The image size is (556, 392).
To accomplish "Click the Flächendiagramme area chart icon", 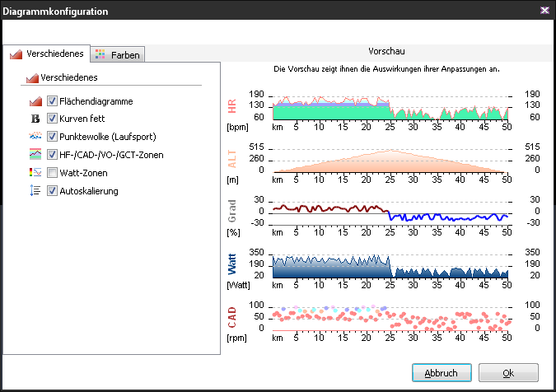I will (x=35, y=101).
